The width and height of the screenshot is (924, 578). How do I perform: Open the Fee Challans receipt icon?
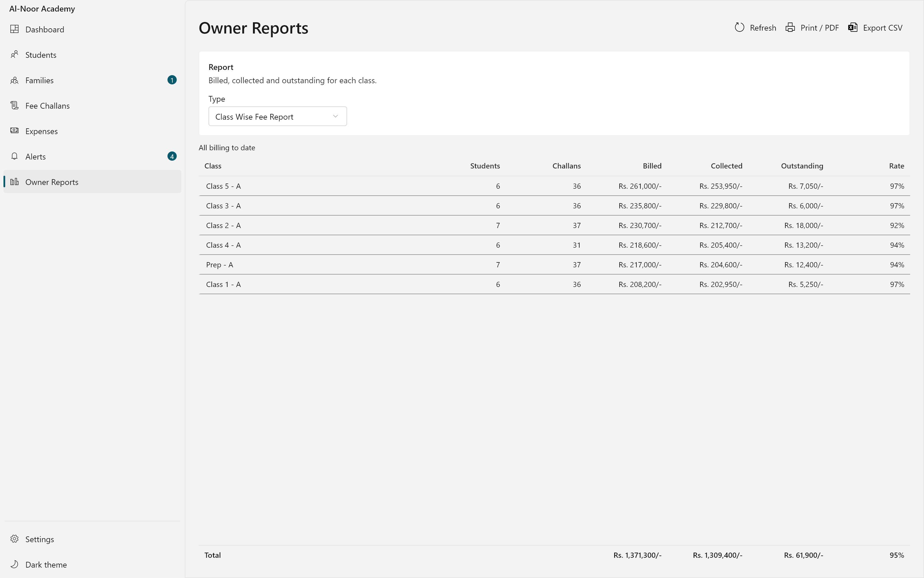coord(14,105)
